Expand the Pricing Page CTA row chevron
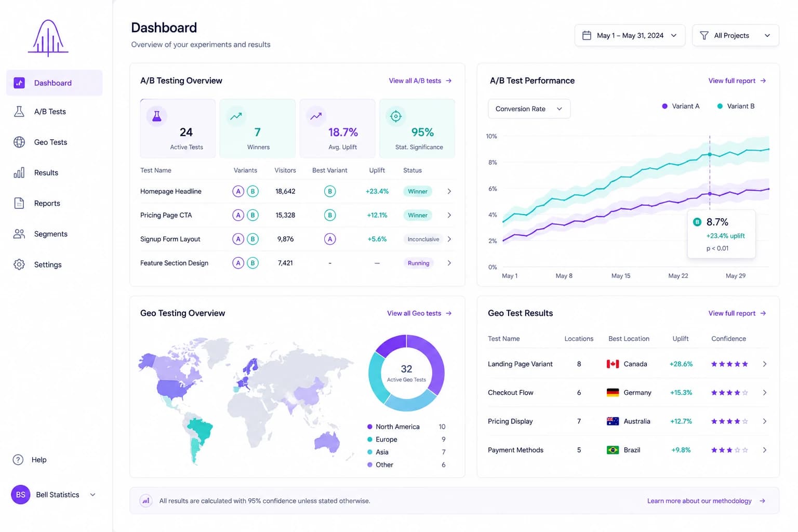 (449, 215)
